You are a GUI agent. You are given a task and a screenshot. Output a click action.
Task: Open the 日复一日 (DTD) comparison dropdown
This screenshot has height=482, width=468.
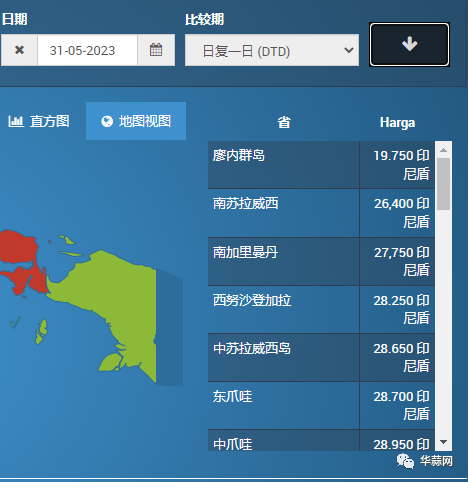coord(272,50)
